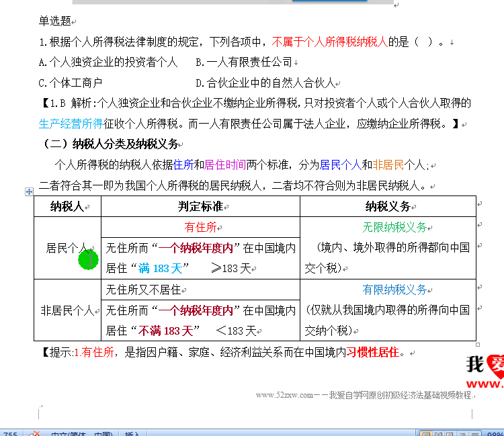Click the 判定标准 table header cell

(200, 206)
